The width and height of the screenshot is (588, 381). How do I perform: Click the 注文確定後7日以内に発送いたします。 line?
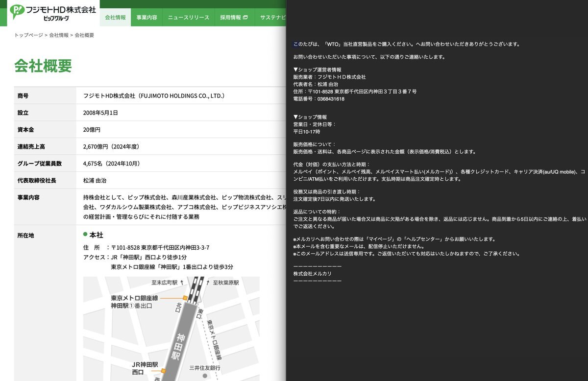pyautogui.click(x=334, y=199)
